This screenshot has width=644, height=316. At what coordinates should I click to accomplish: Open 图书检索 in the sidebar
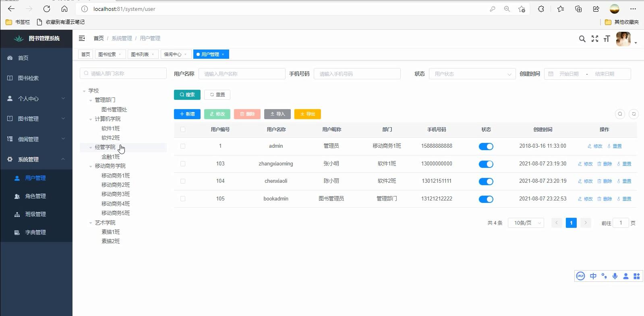pyautogui.click(x=36, y=78)
